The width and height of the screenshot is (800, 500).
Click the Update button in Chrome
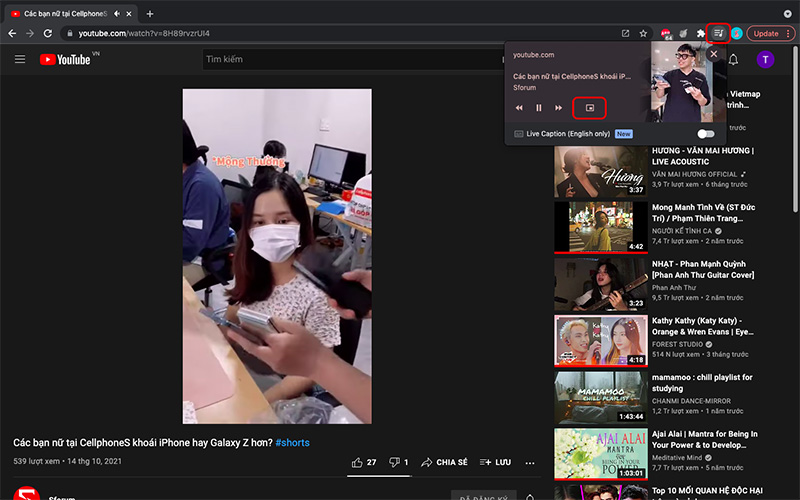[x=765, y=34]
